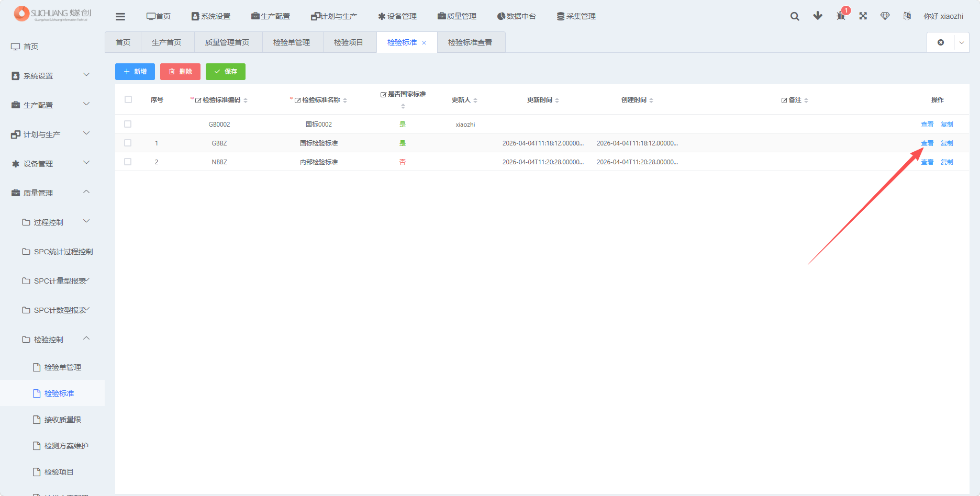Screen dimensions: 980x496
Task: Open 数据中台 top menu
Action: click(517, 16)
